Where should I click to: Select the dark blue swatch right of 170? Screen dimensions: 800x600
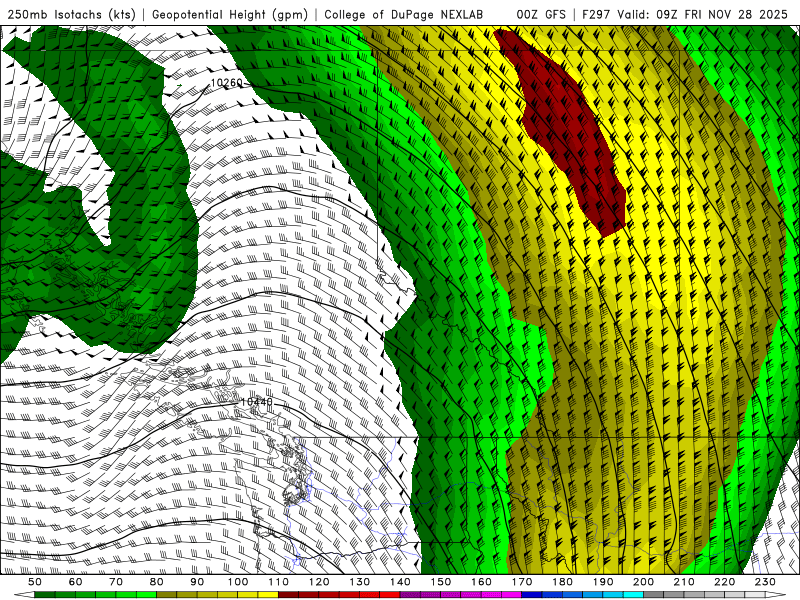[x=532, y=595]
